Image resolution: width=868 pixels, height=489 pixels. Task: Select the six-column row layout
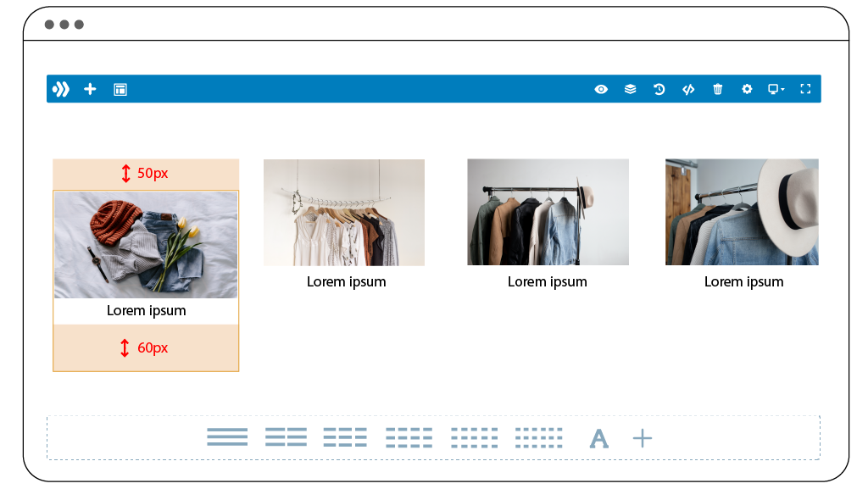coord(538,437)
